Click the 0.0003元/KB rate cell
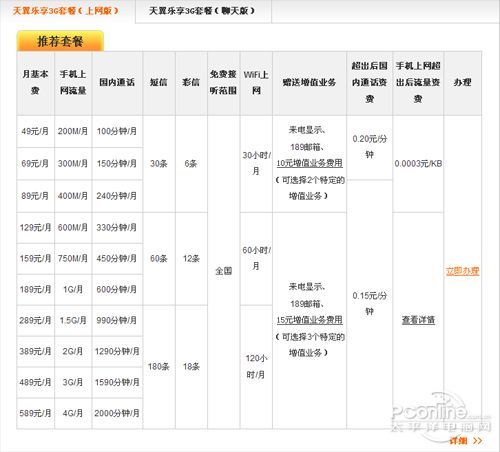500x452 pixels. coord(418,164)
